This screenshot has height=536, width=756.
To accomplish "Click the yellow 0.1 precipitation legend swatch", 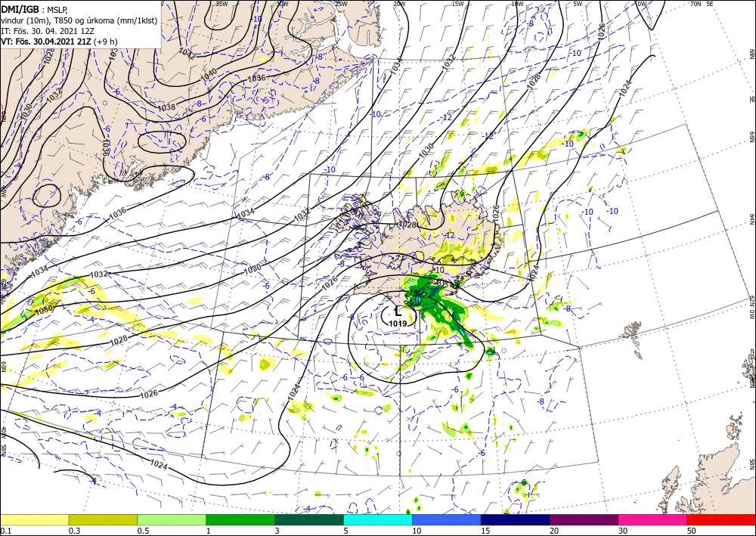I will [34, 519].
